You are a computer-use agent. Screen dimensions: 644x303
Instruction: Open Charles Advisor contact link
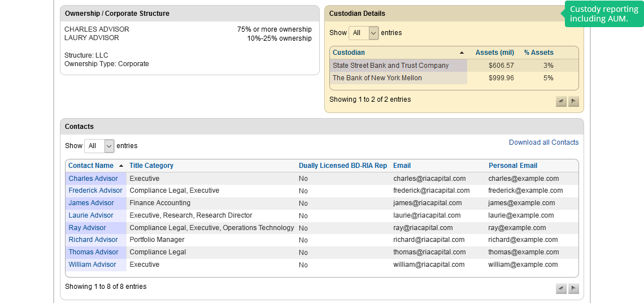tap(93, 179)
